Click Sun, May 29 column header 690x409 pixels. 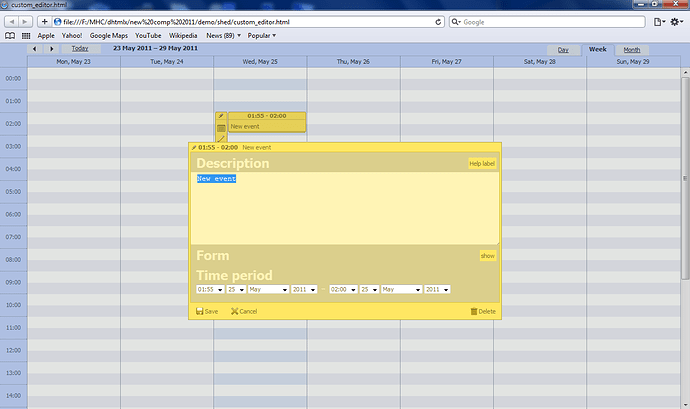tap(633, 62)
